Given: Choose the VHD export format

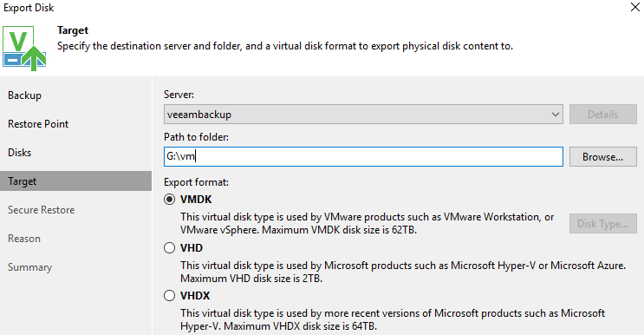Looking at the screenshot, I should click(169, 248).
